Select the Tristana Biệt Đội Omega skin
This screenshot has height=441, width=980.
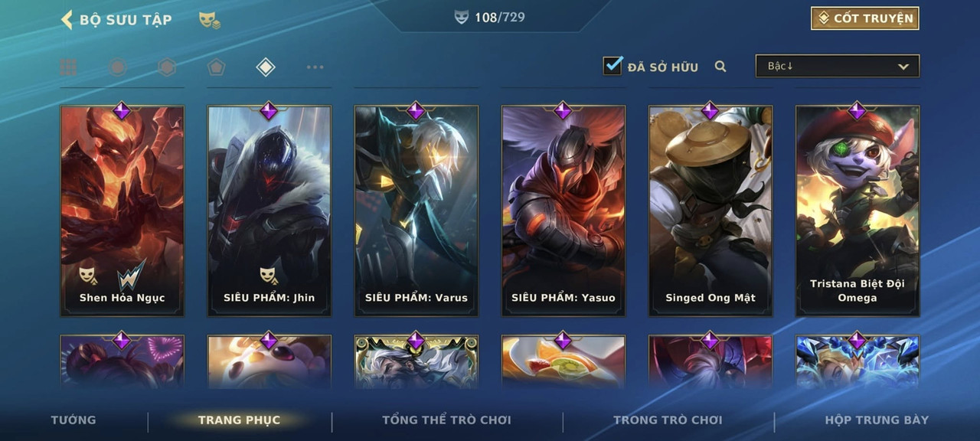pos(857,211)
